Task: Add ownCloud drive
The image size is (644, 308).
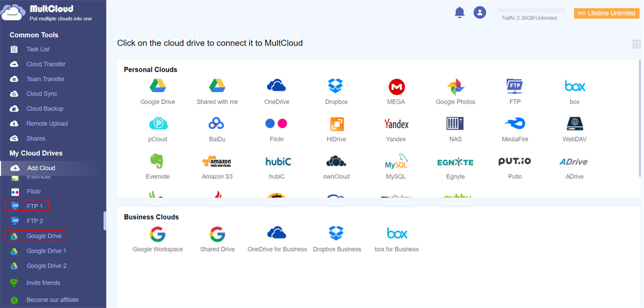Action: click(336, 166)
